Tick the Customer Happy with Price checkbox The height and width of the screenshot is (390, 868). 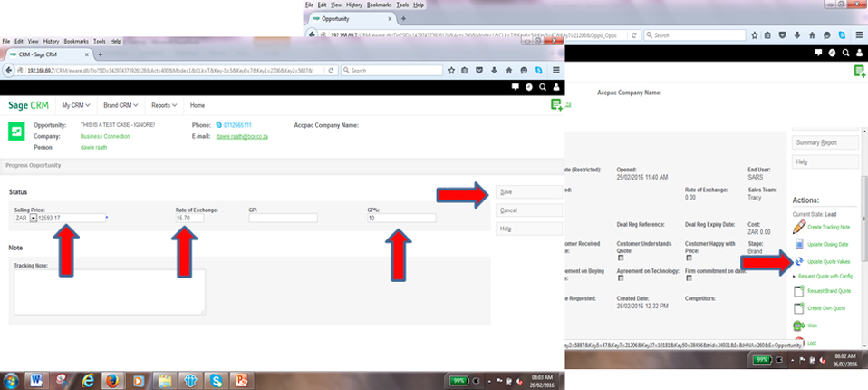pos(688,258)
